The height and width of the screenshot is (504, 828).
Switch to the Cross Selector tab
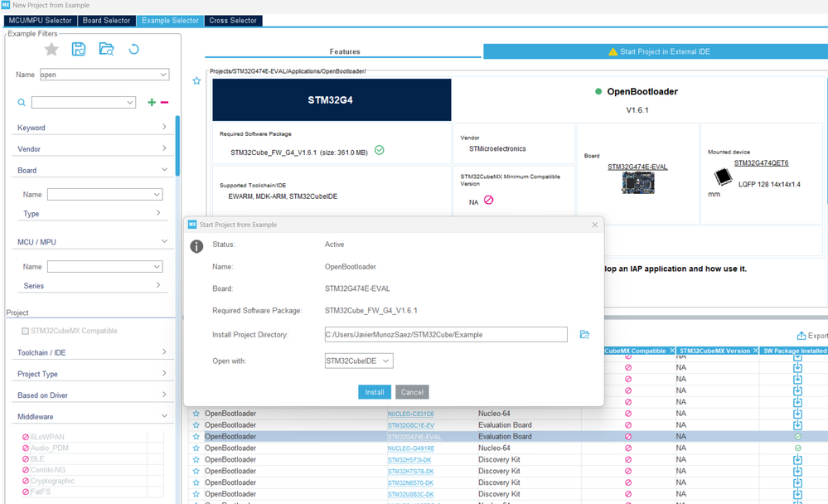pos(233,21)
